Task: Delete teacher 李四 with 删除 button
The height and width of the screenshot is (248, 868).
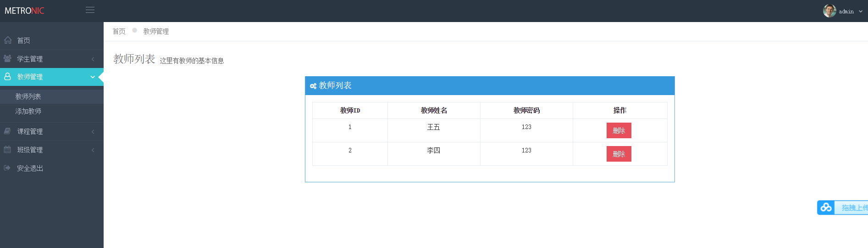Action: click(619, 154)
